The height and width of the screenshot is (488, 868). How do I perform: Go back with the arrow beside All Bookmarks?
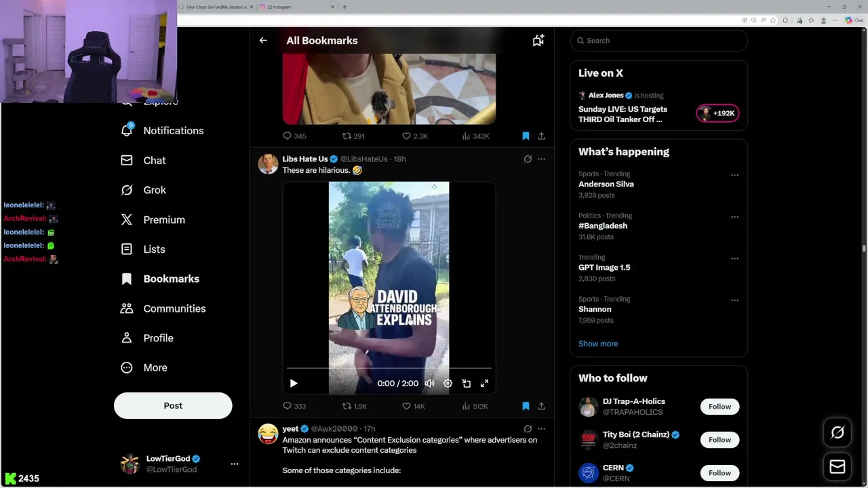click(x=263, y=41)
